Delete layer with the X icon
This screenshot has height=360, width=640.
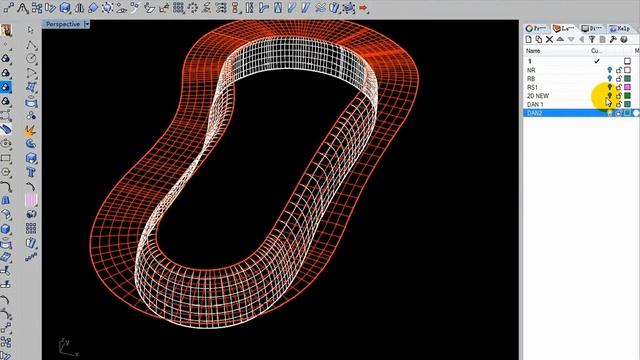[549, 39]
